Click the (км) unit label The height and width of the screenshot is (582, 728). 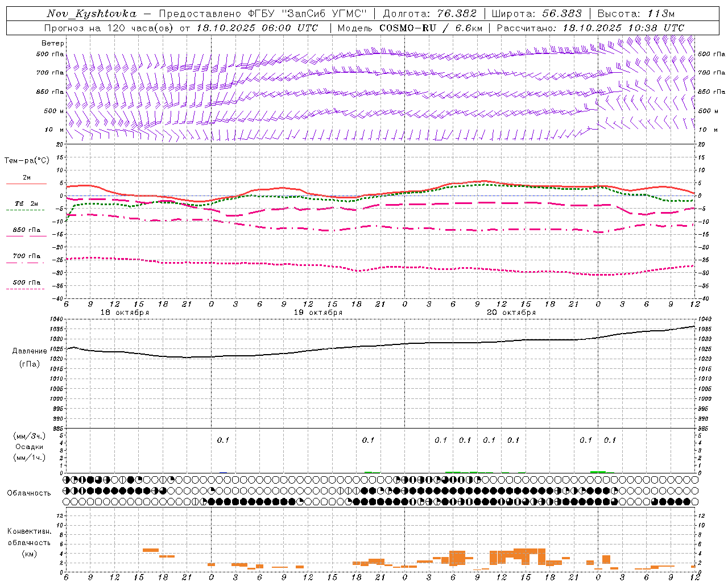(30, 554)
